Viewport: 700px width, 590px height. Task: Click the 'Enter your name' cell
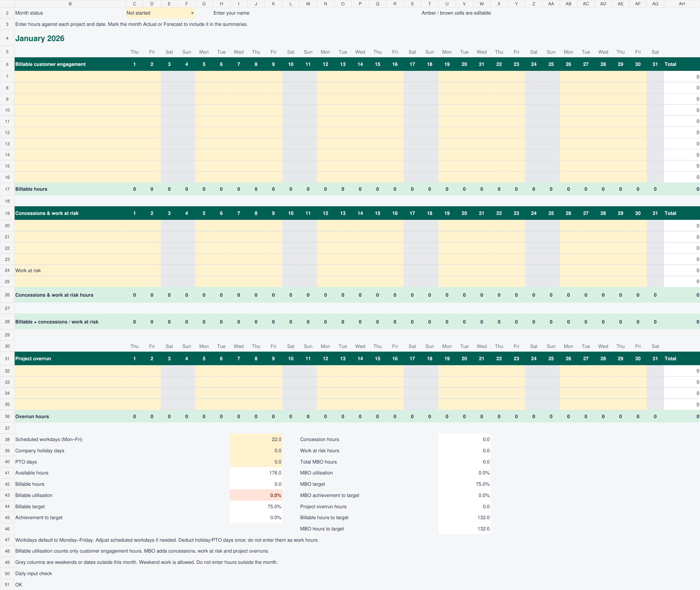231,13
